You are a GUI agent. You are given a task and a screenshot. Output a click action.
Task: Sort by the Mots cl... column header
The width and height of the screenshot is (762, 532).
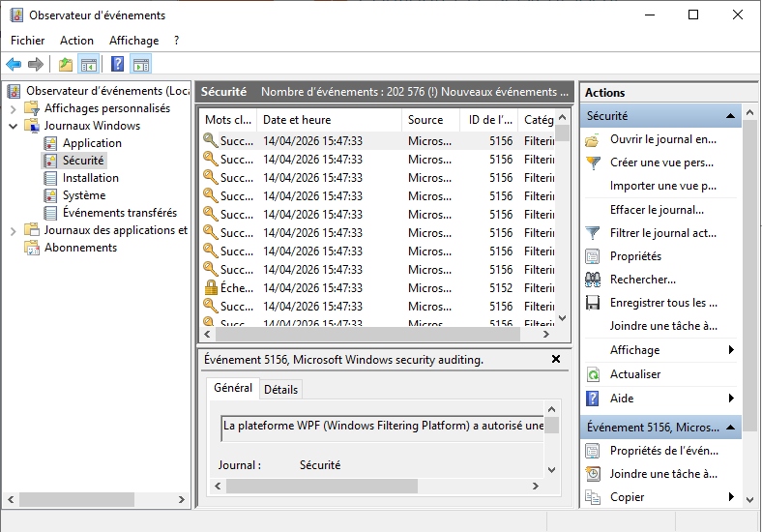(228, 120)
